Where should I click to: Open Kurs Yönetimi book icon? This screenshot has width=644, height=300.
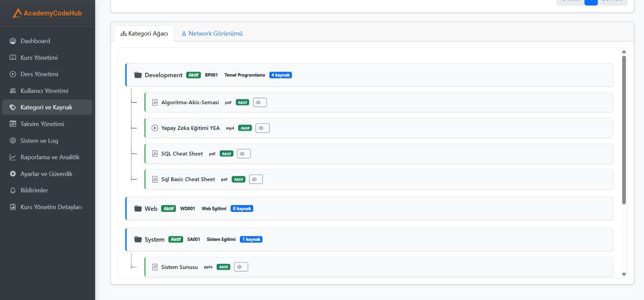13,58
